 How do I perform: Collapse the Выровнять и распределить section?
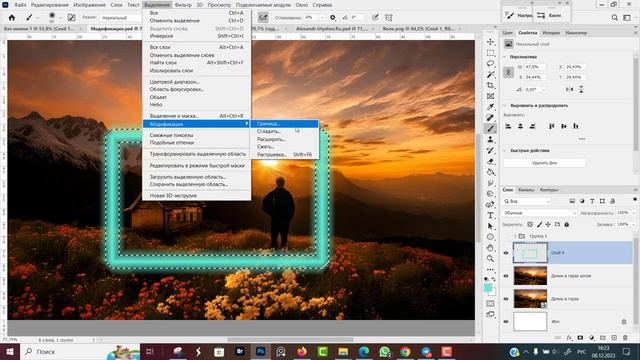pos(505,105)
